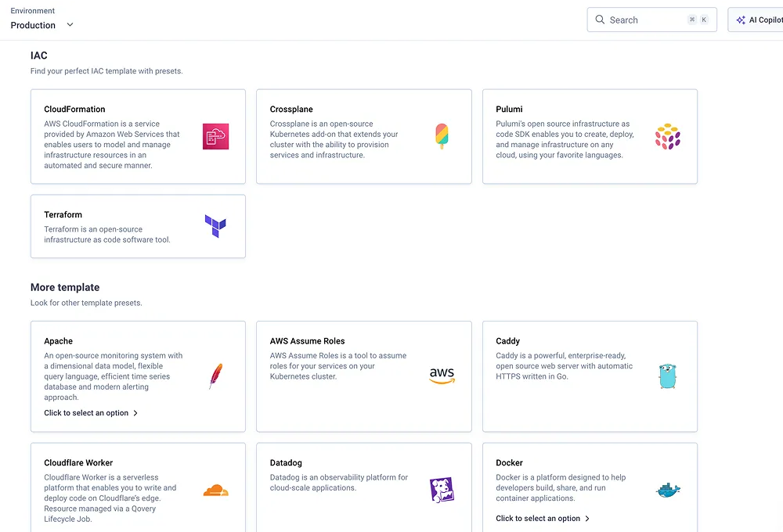
Task: Click the magnifier icon in Search box
Action: (600, 20)
